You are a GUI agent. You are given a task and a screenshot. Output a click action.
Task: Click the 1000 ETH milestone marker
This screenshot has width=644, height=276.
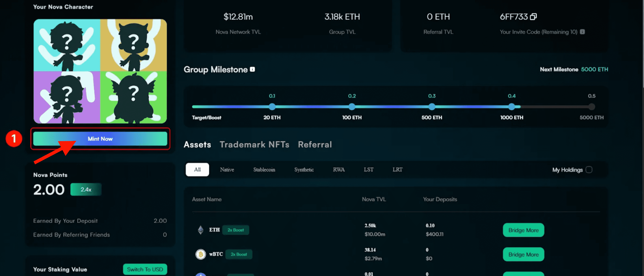point(512,107)
